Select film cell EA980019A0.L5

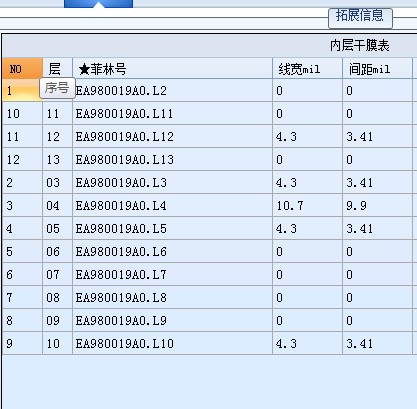(173, 229)
